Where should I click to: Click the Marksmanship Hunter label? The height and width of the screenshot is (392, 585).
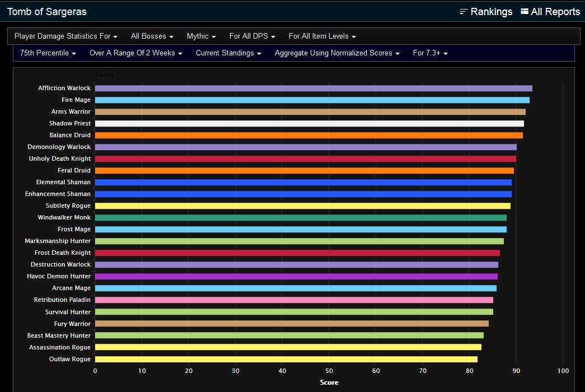(x=58, y=241)
